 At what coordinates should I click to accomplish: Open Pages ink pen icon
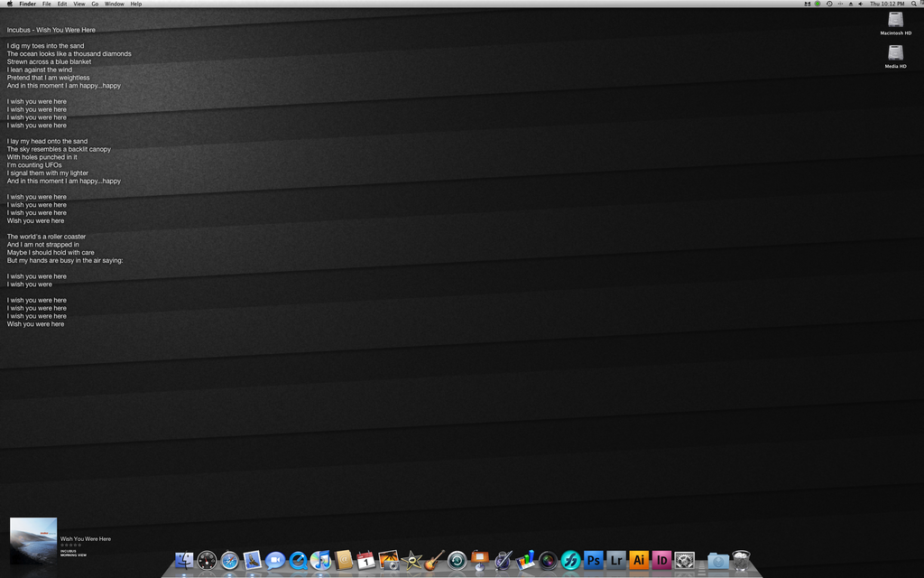503,560
